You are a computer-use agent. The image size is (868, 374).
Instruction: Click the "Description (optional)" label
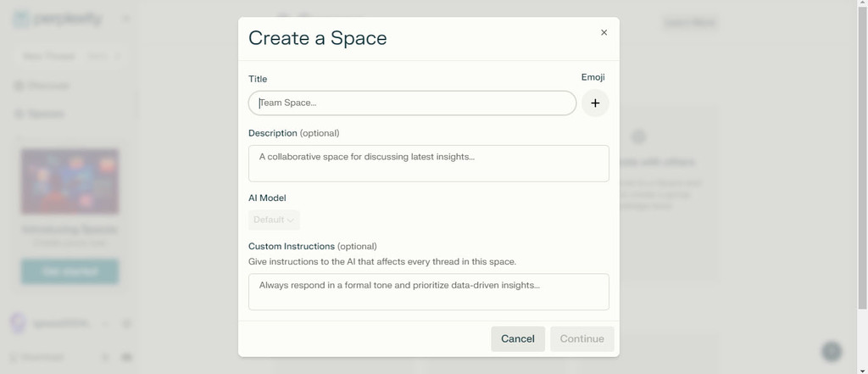coord(294,133)
